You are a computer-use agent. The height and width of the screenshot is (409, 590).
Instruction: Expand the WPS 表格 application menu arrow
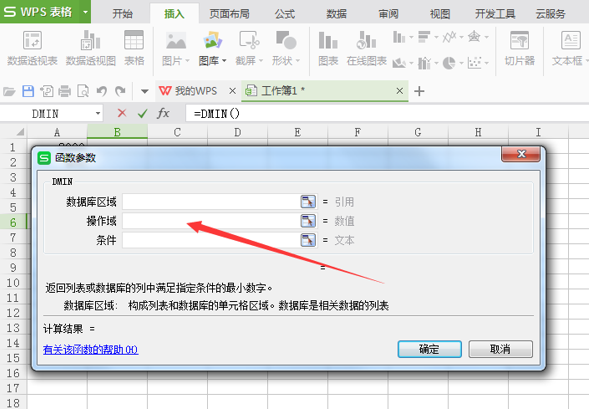[x=85, y=12]
